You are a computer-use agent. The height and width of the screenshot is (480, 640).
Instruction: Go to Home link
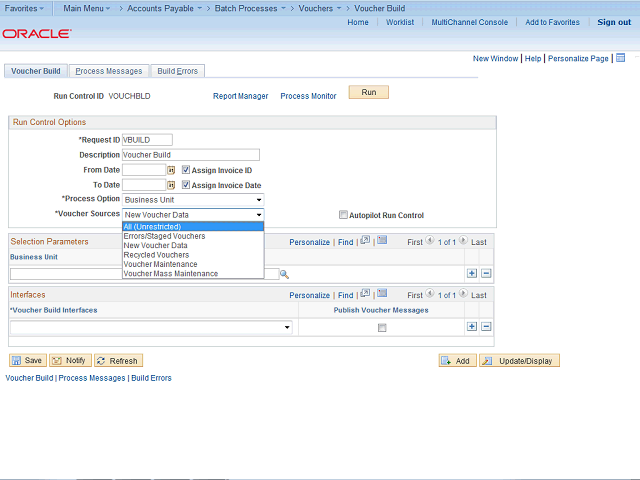point(358,22)
